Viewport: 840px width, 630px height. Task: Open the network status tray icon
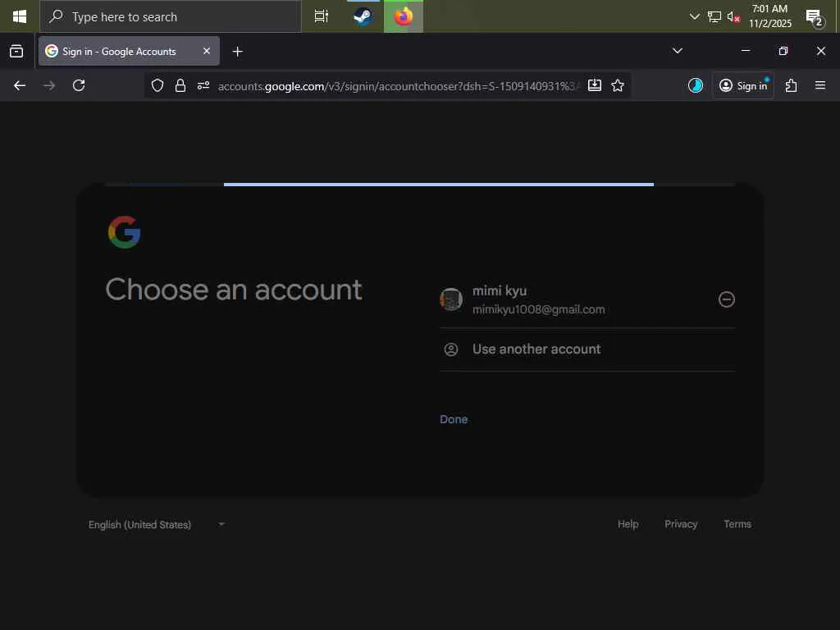coord(714,16)
